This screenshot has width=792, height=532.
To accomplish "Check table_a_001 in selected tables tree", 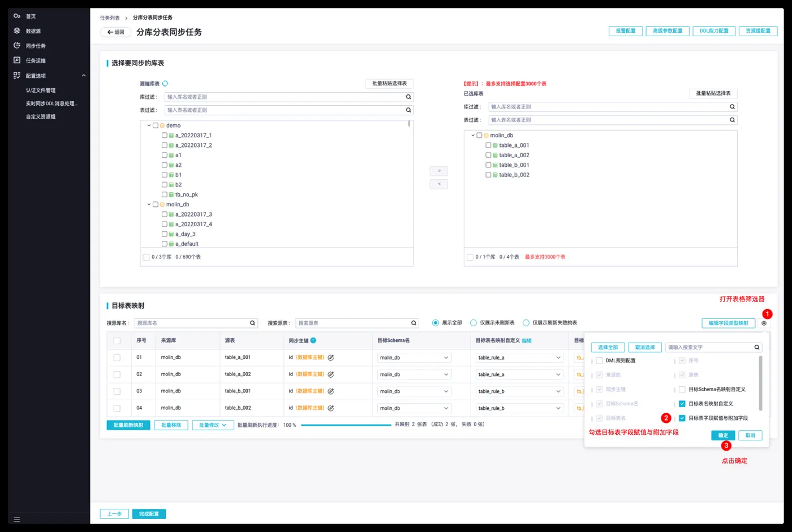I will [488, 145].
